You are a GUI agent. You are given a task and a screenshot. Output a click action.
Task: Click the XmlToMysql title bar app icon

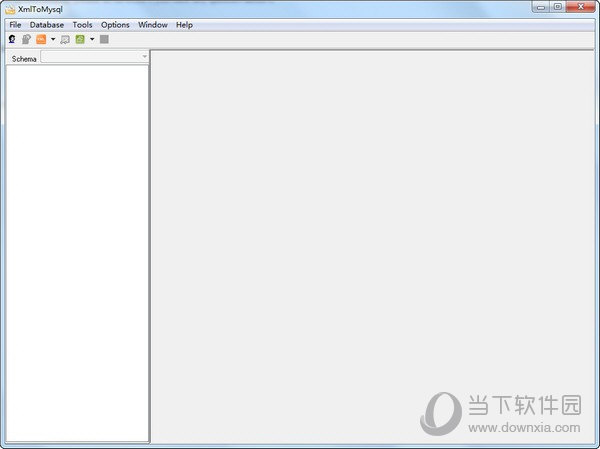click(x=10, y=9)
